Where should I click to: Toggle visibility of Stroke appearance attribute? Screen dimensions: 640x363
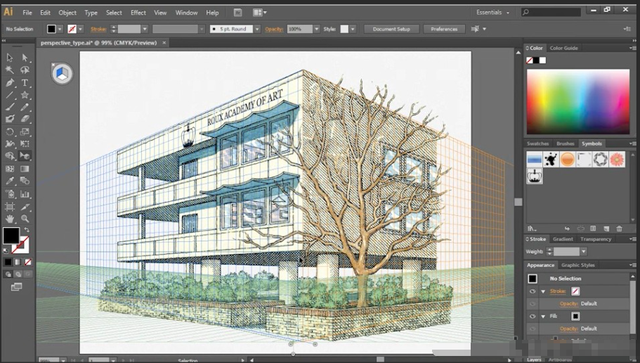click(x=532, y=291)
